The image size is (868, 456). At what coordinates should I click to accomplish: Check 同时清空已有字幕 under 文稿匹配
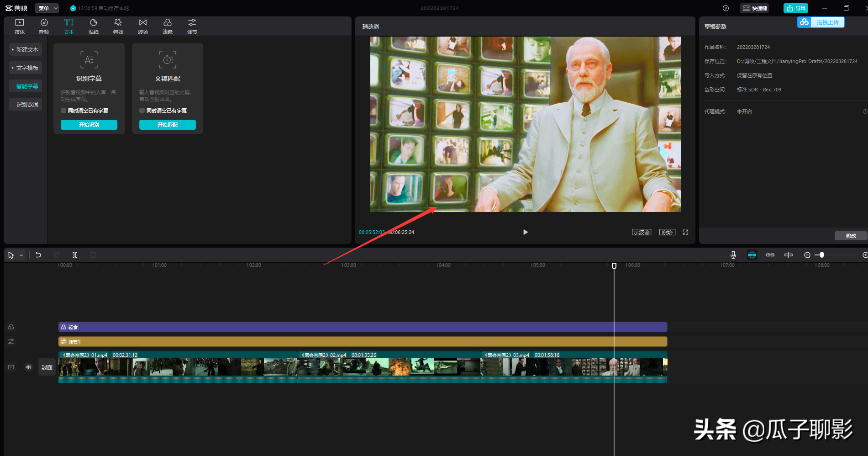click(142, 111)
